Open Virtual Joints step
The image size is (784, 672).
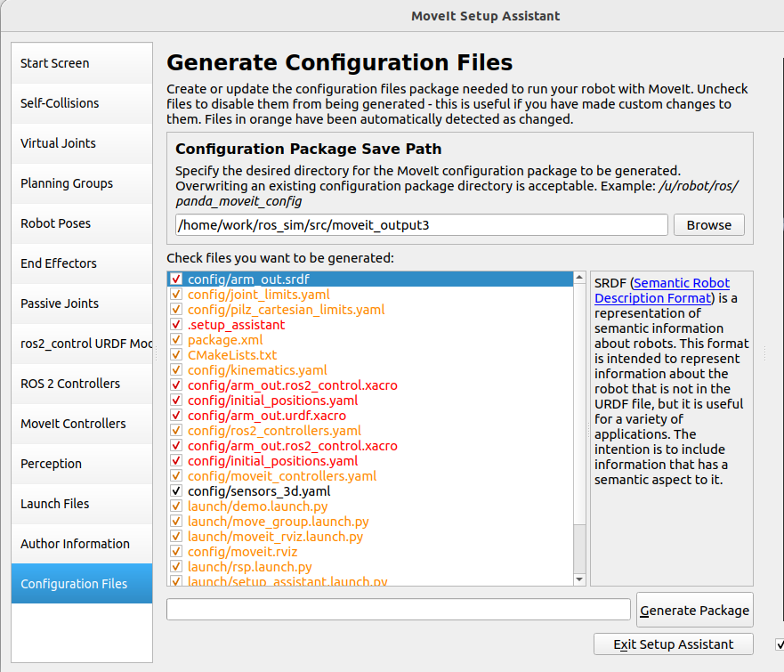point(82,143)
